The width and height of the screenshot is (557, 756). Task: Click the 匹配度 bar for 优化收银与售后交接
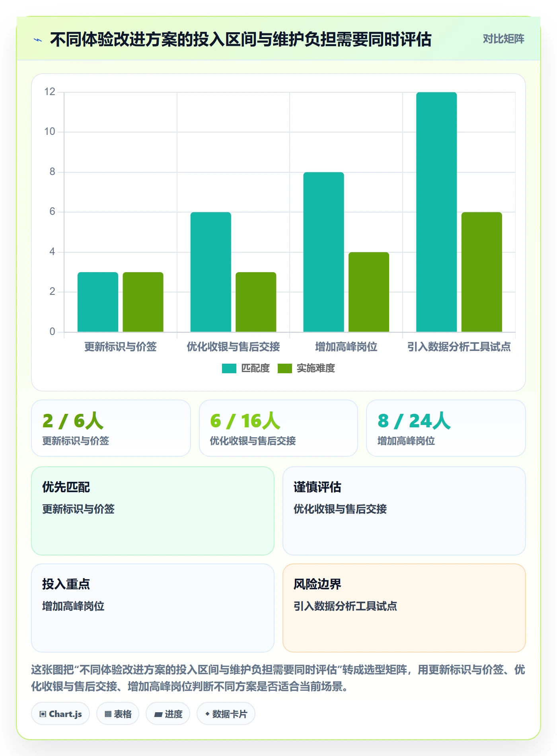click(210, 272)
